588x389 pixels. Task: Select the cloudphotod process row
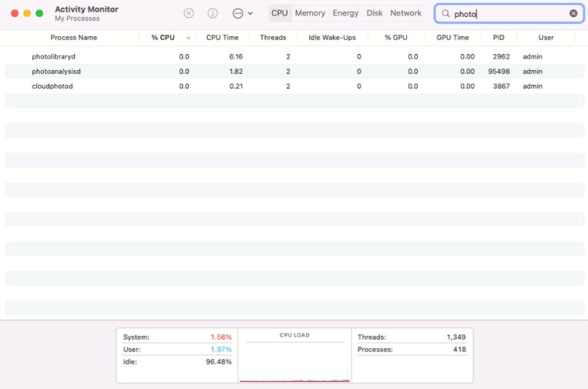294,86
